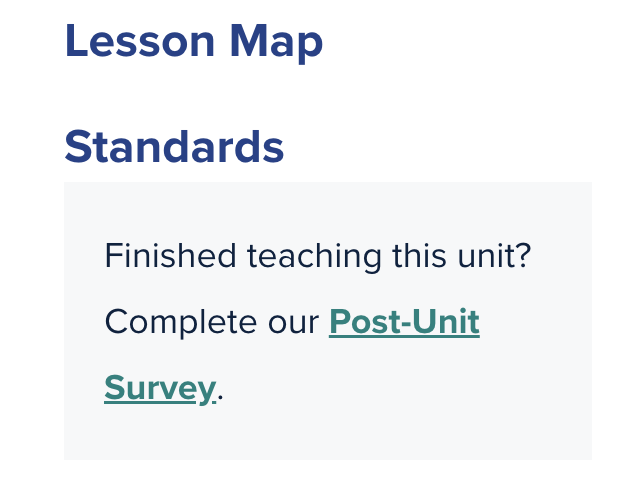This screenshot has height=492, width=642.
Task: Click the letter "P" in Post-Unit
Action: click(x=340, y=323)
